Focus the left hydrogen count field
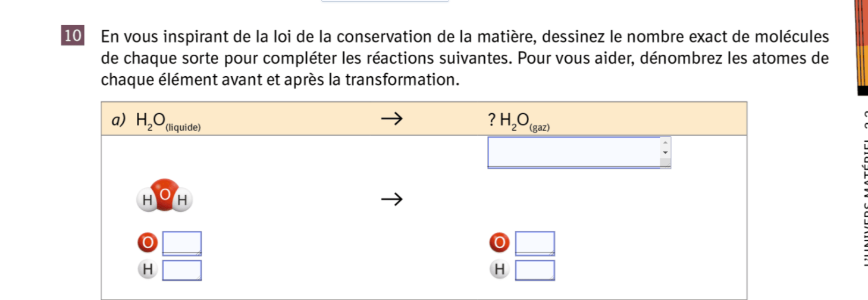The image size is (868, 300). [x=183, y=270]
